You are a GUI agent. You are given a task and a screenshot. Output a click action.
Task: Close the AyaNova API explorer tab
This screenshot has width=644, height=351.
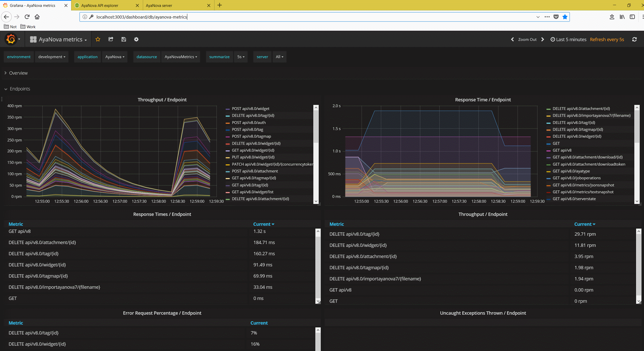coord(137,5)
